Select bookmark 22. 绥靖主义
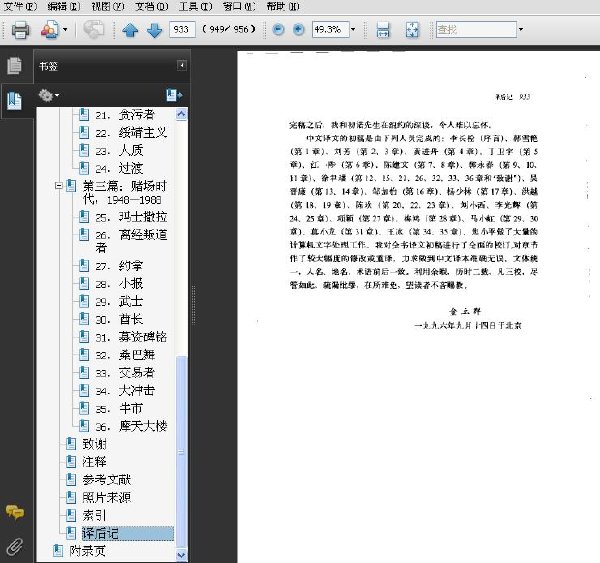The height and width of the screenshot is (563, 600). coord(131,132)
